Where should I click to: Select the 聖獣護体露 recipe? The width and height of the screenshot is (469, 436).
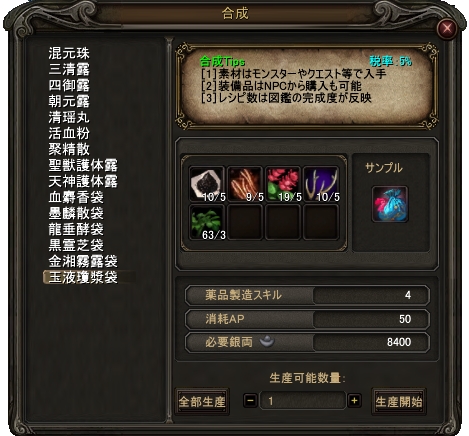tap(83, 165)
